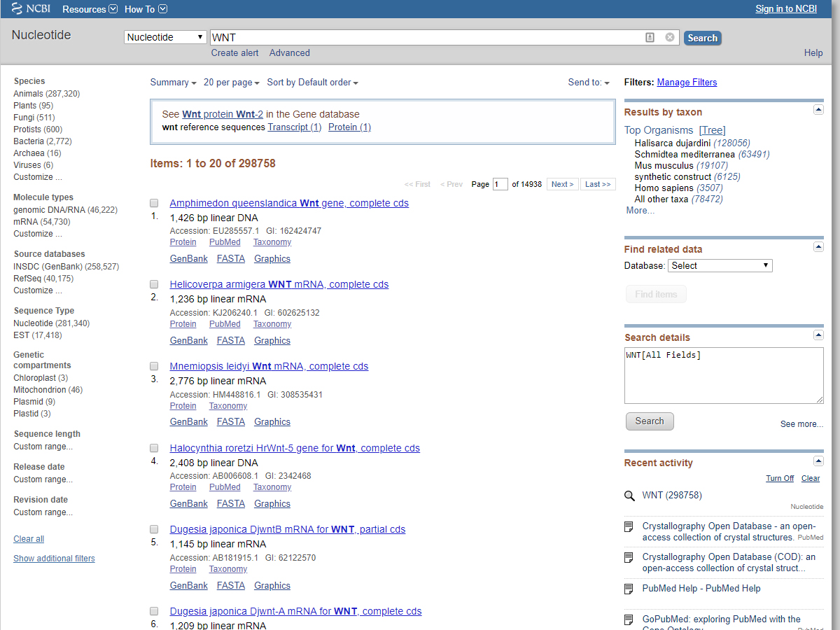Click the search history icon in search box
840x630 pixels.
point(650,37)
